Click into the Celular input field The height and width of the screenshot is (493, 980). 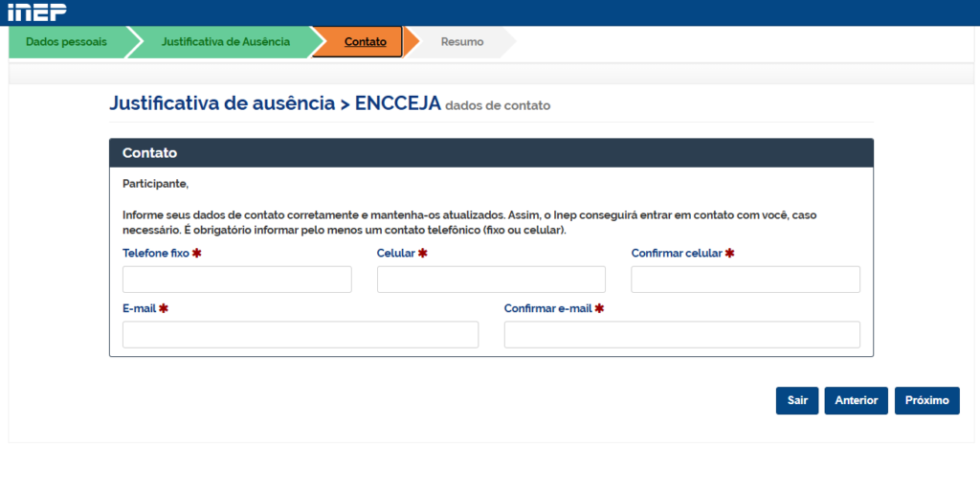pos(491,280)
